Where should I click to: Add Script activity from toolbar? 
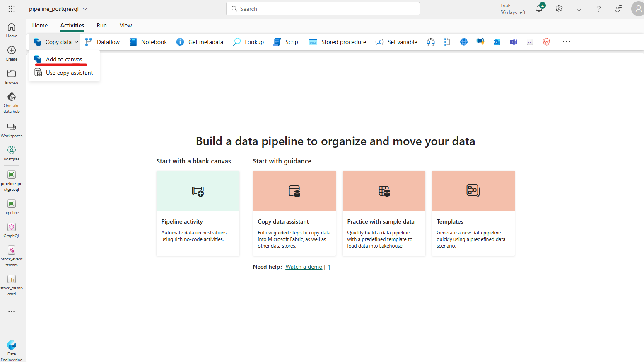coord(287,42)
